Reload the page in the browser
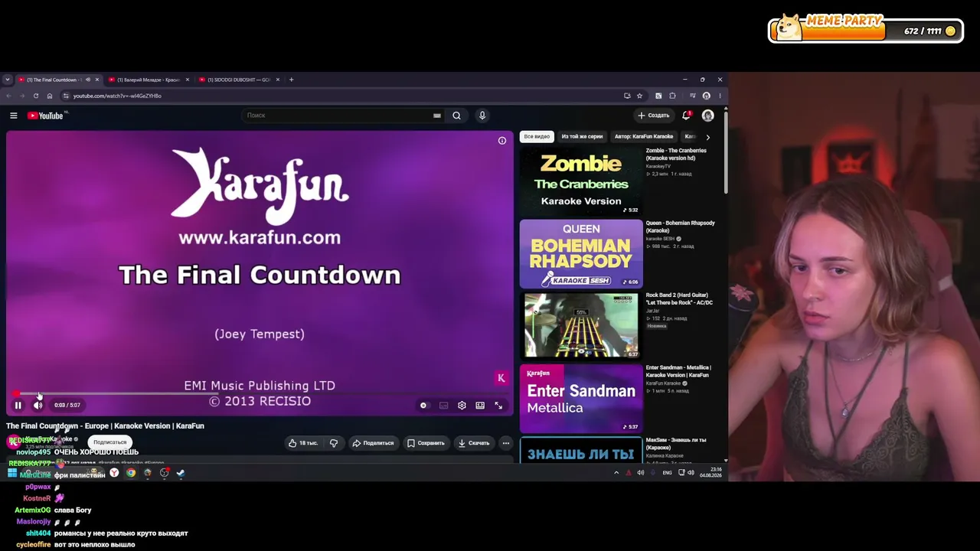Image resolution: width=980 pixels, height=551 pixels. 36,96
